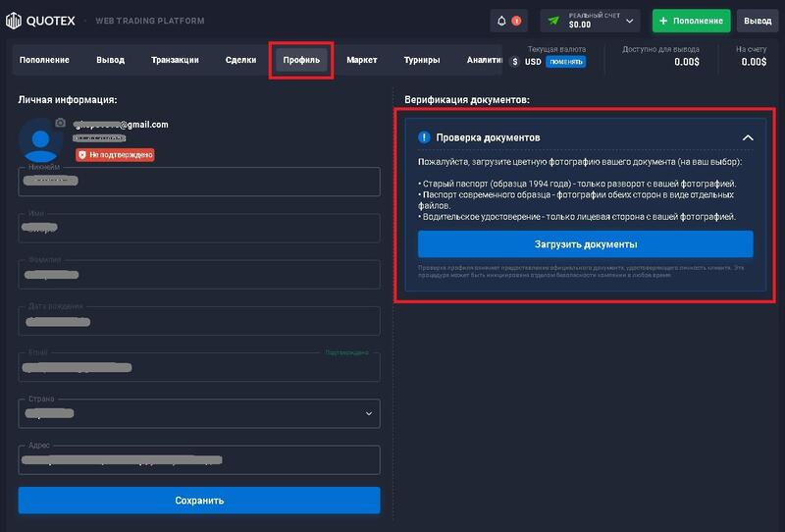Click the Водительское удостоверение bullet line

pyautogui.click(x=579, y=217)
